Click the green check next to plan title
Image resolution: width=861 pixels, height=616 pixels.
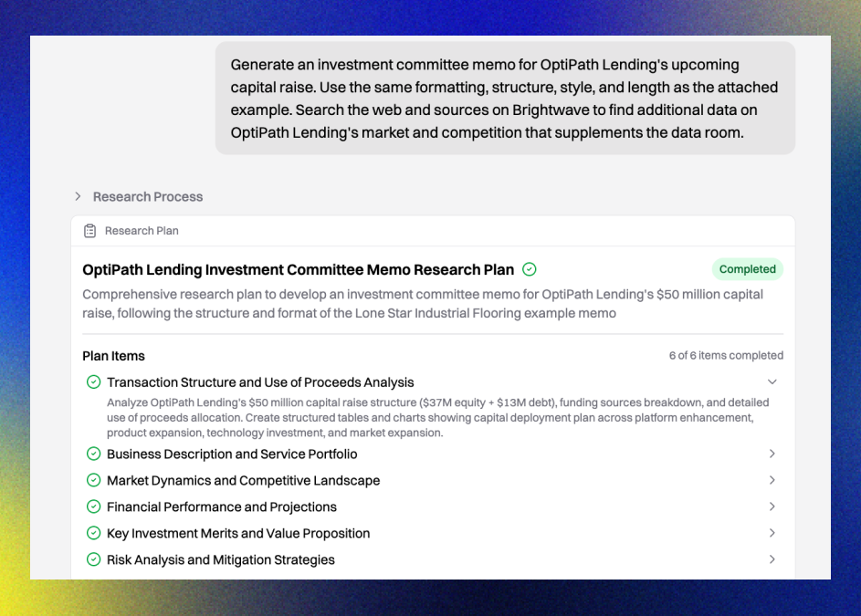tap(530, 269)
